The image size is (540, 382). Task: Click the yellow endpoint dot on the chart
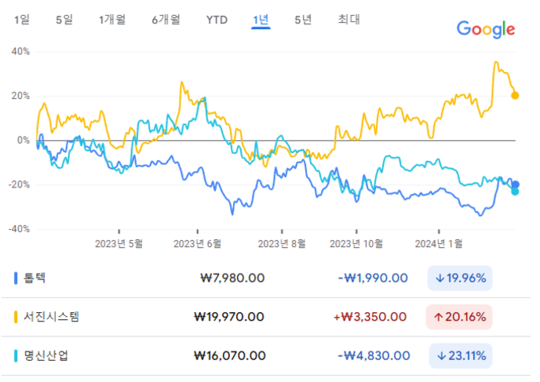515,96
